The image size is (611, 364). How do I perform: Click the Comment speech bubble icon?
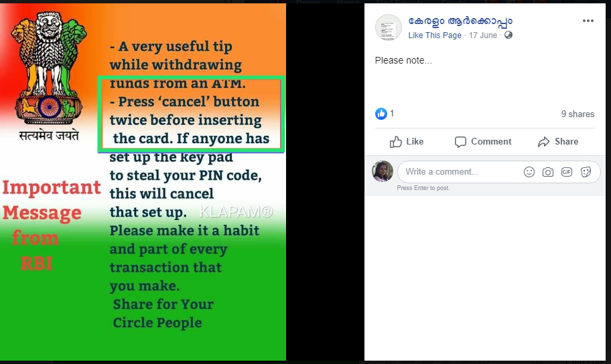460,142
